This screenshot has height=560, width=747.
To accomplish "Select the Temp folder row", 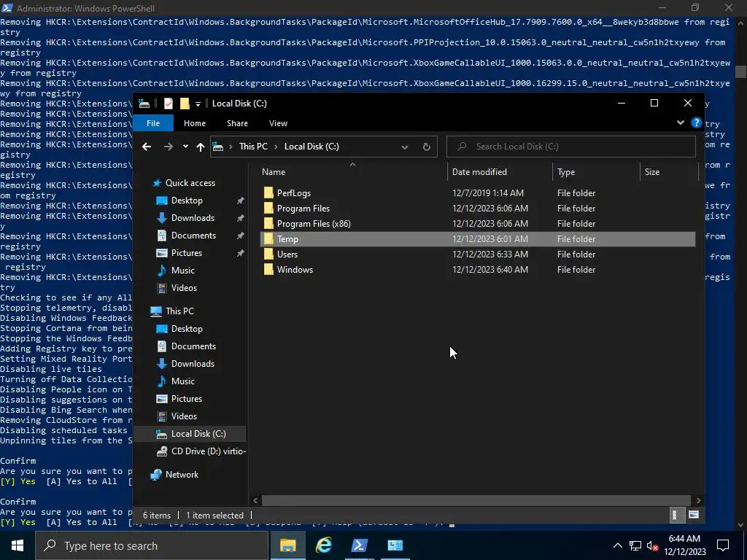I will (x=478, y=239).
